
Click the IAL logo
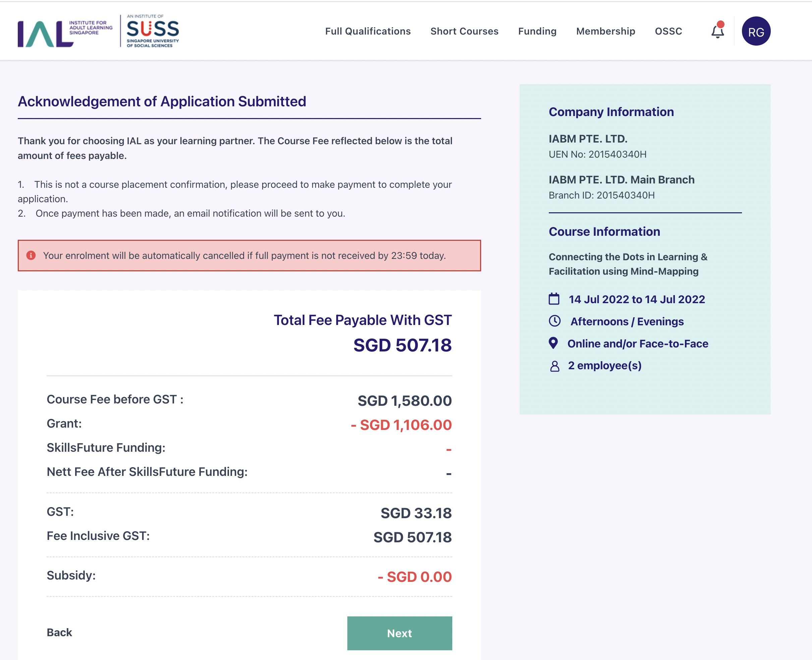point(65,34)
